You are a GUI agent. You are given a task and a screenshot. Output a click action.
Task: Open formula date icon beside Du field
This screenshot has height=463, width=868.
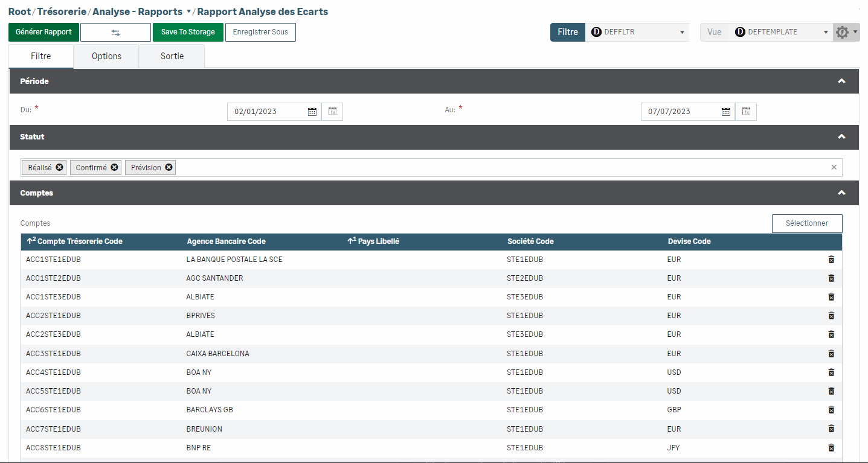coord(332,112)
